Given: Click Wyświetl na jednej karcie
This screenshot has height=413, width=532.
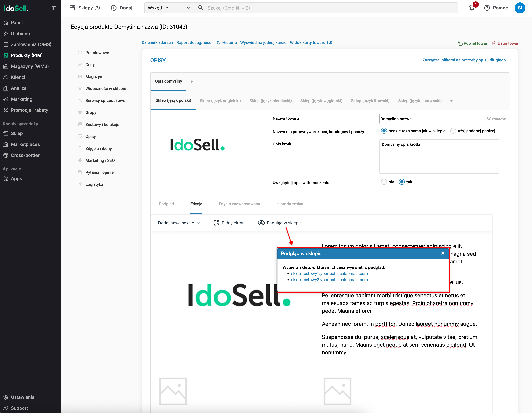Looking at the screenshot, I should [263, 43].
